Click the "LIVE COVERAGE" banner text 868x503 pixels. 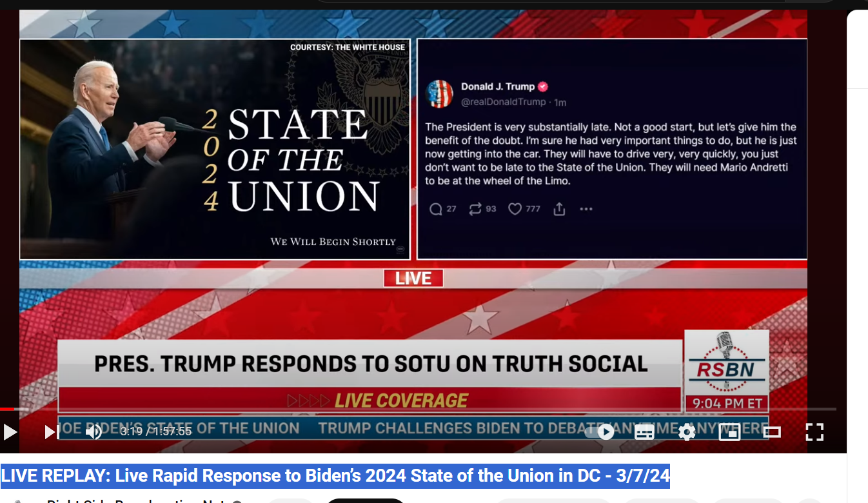coord(401,400)
